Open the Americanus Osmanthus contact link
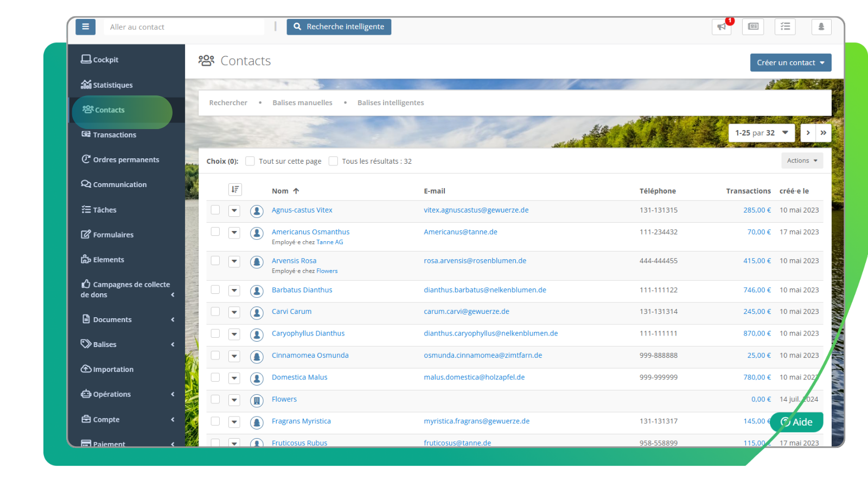868x488 pixels. 310,232
